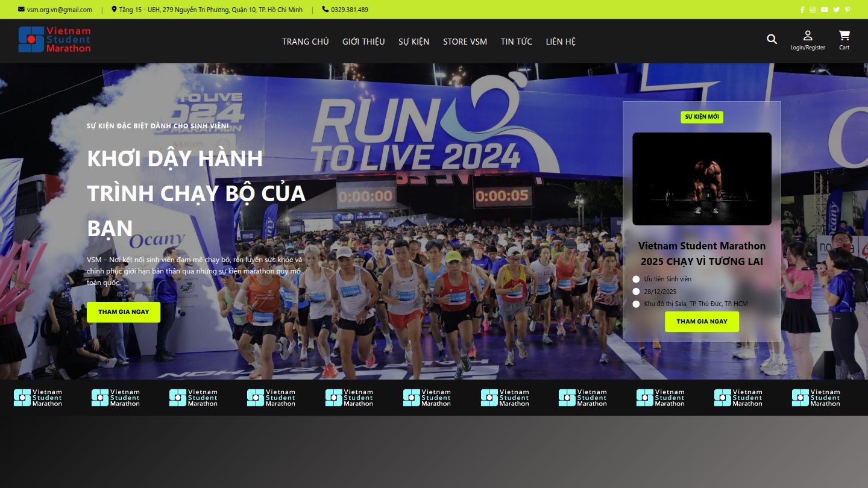Image resolution: width=868 pixels, height=488 pixels.
Task: Open SỰ KIỆN menu item
Action: (x=414, y=42)
